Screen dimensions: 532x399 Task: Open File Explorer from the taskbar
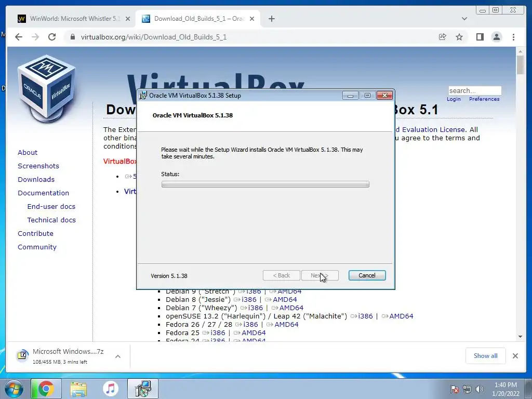78,389
